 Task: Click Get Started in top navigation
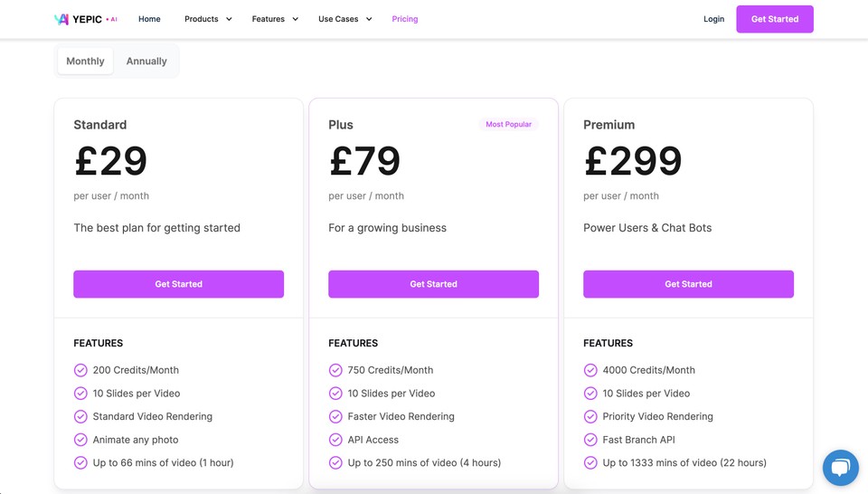[775, 19]
